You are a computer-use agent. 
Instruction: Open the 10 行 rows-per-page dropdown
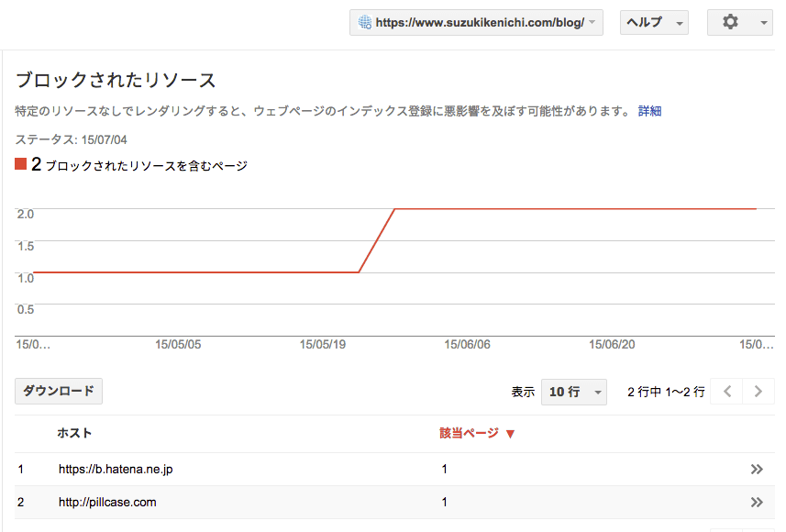(573, 392)
